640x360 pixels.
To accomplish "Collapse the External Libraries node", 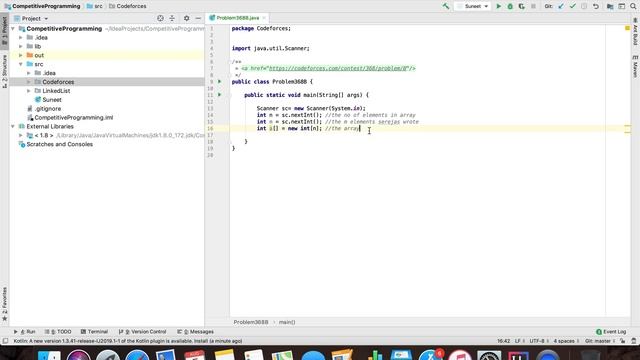I will (x=13, y=127).
